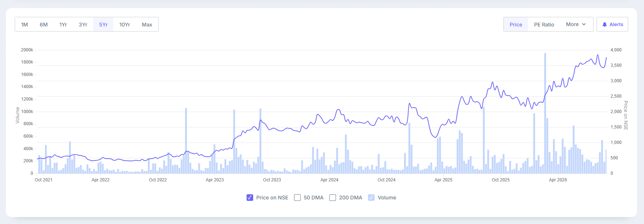Switch chart to 10Yr range
Screen dimensions: 644x224
pyautogui.click(x=125, y=25)
